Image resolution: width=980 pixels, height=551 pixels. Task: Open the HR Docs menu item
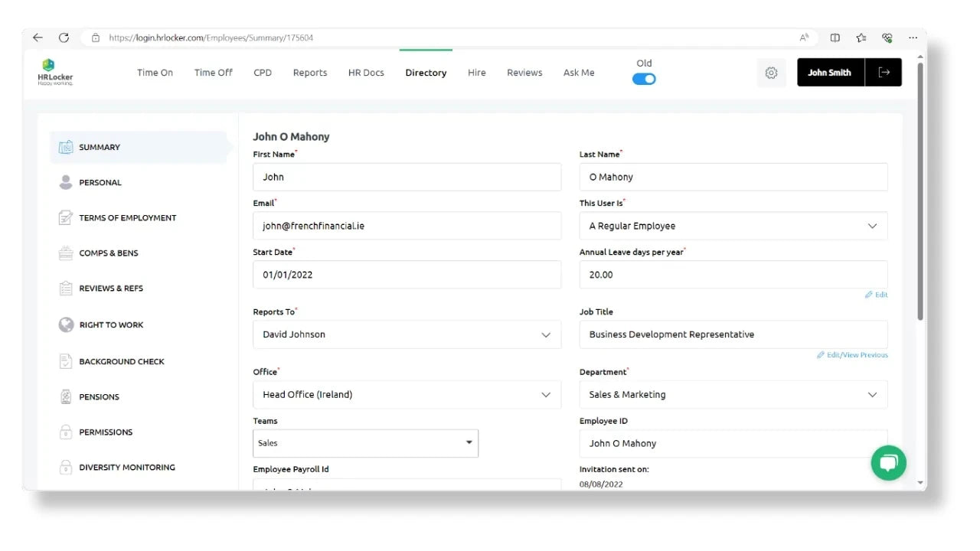pos(366,73)
